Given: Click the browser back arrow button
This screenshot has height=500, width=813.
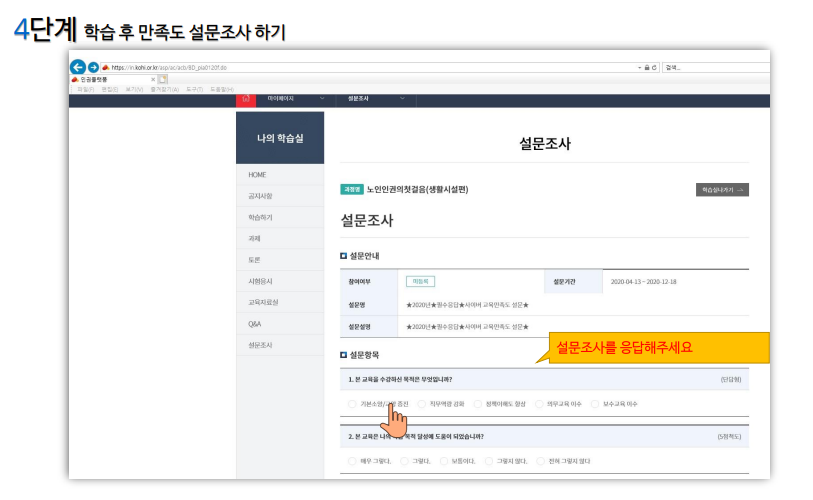Looking at the screenshot, I should [78, 67].
